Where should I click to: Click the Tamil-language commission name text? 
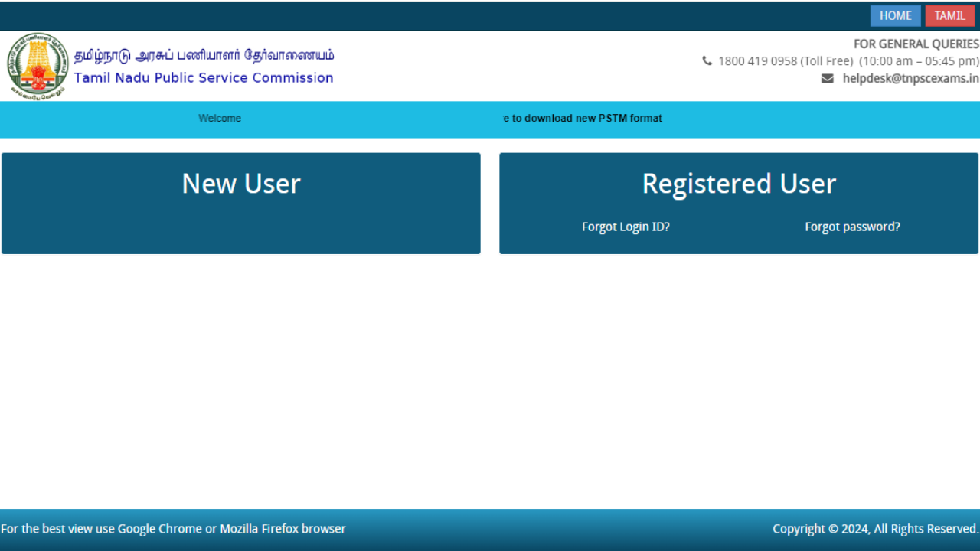204,55
